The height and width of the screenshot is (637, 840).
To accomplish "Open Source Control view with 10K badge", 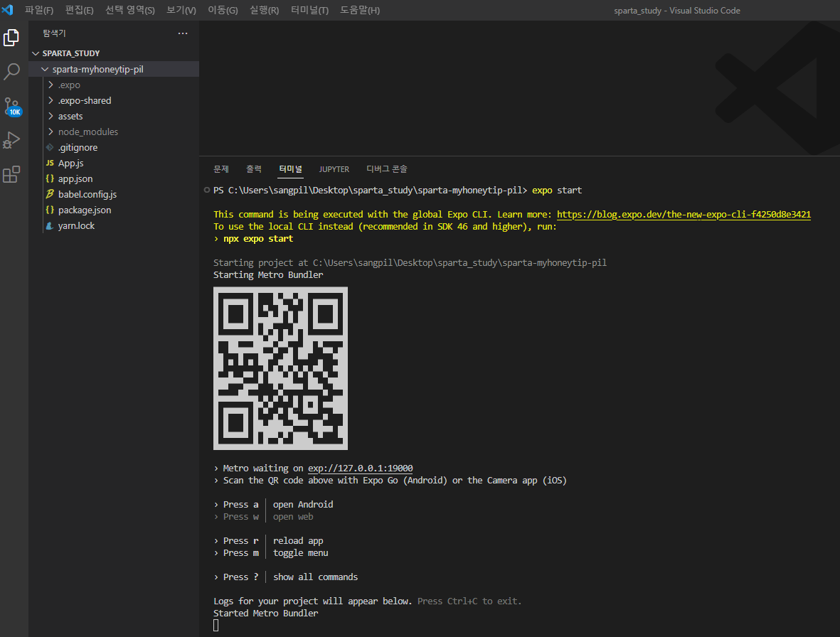I will click(12, 106).
